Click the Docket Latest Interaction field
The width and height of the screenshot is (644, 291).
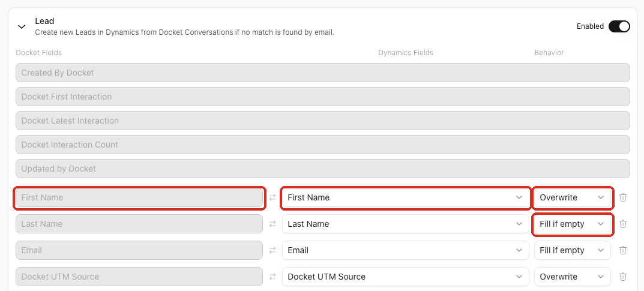[323, 121]
